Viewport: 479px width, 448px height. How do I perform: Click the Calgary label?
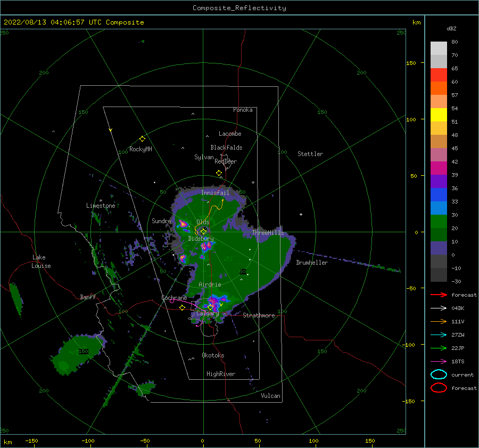pyautogui.click(x=208, y=313)
